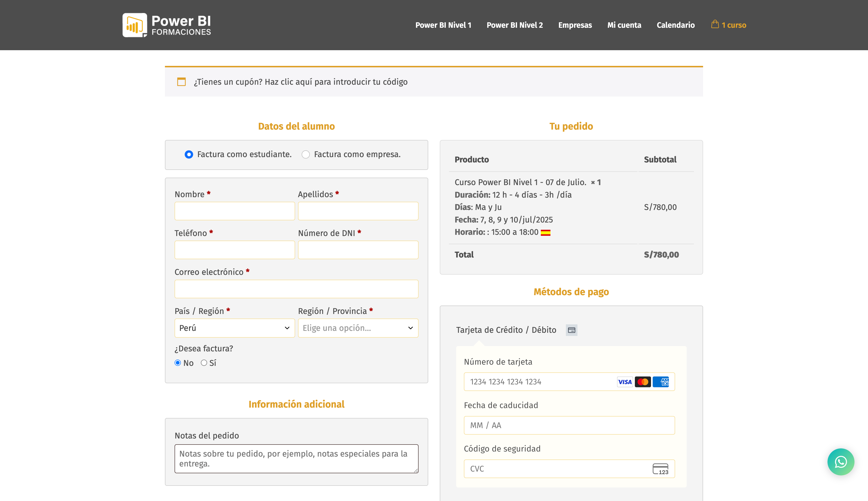Click the Notas del pedido textarea

tap(296, 459)
